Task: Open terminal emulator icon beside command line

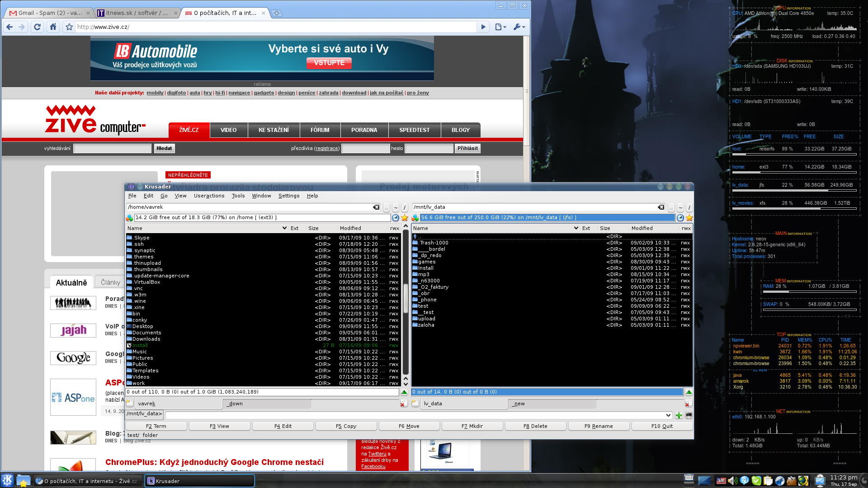Action: 689,415
